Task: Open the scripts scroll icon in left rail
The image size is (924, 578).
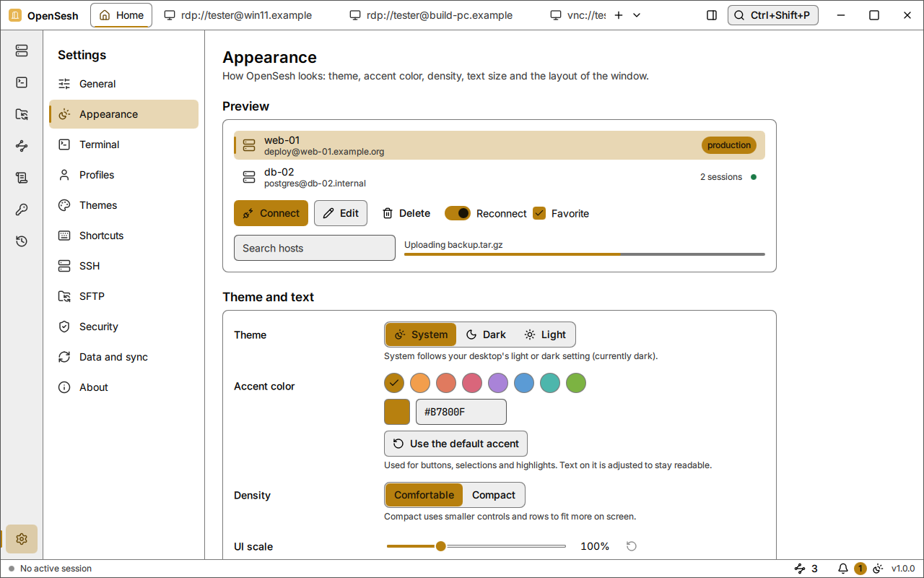Action: (x=22, y=178)
